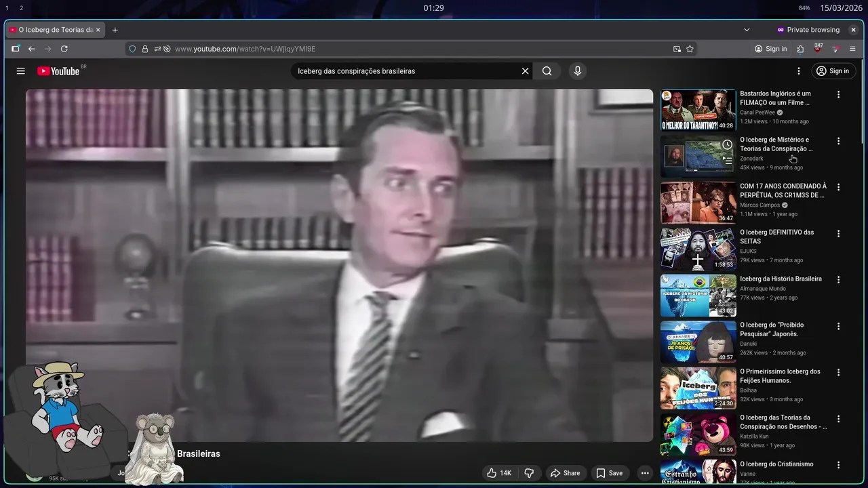Click the 01:29 clock in top bar
Viewport: 868px width, 488px height.
434,8
